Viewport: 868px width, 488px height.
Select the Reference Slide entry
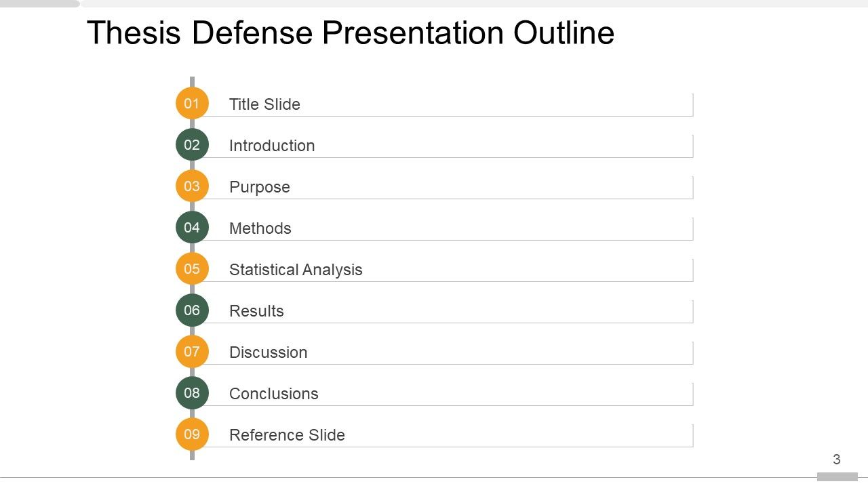click(287, 435)
